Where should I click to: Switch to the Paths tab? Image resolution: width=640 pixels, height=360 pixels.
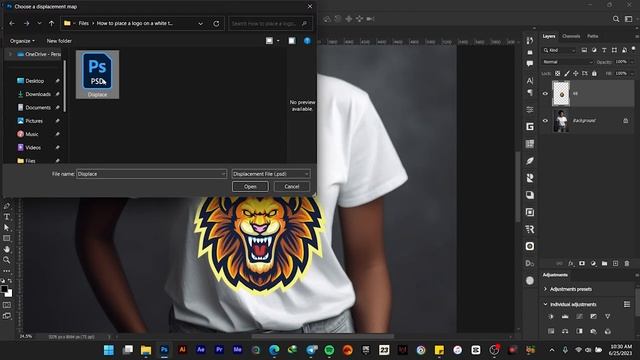pos(593,36)
